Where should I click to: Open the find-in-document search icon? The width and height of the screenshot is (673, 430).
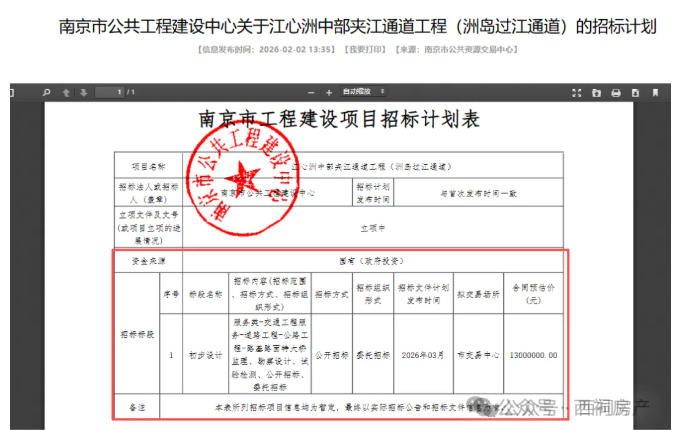pyautogui.click(x=47, y=93)
